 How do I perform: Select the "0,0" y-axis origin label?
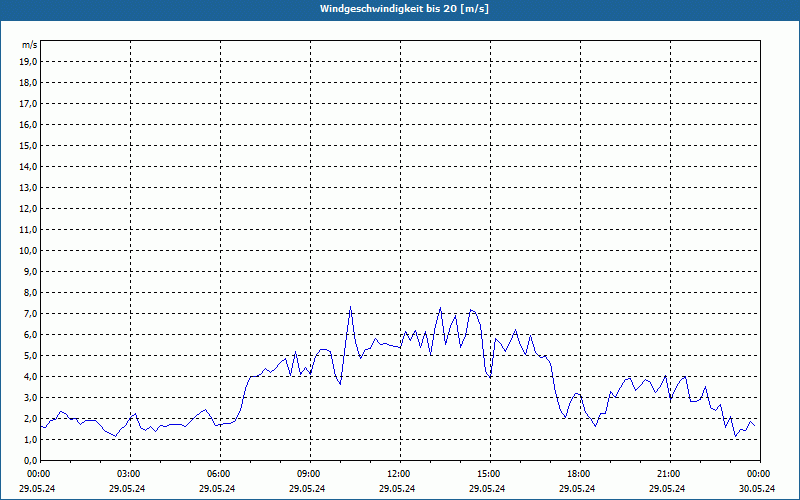[30, 460]
